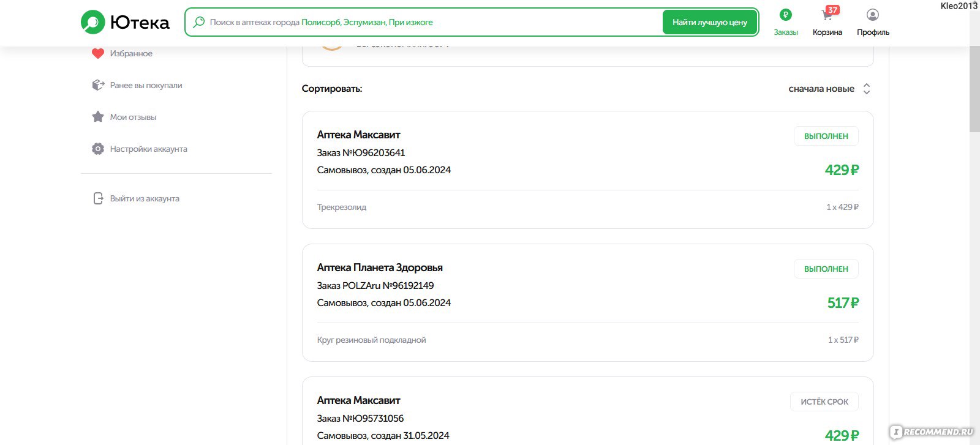Image resolution: width=980 pixels, height=445 pixels.
Task: Click order number Заказ №Ю96203641
Action: pos(361,152)
